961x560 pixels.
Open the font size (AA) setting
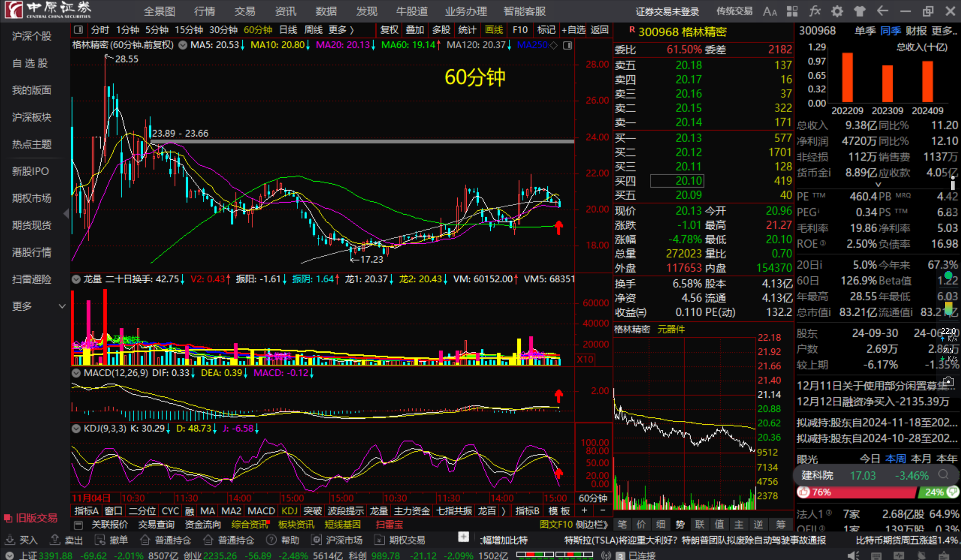click(770, 11)
